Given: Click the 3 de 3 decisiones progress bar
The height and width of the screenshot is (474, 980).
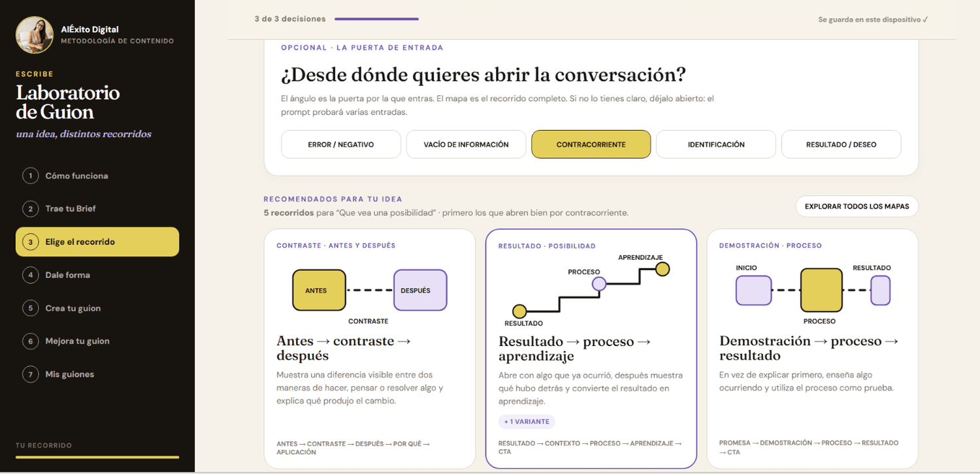Looking at the screenshot, I should pyautogui.click(x=376, y=20).
